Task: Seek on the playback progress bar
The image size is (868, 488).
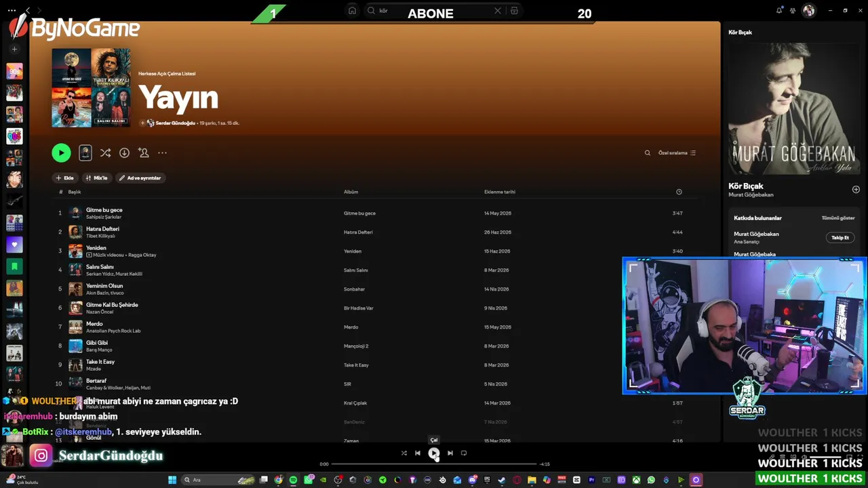Action: point(434,464)
